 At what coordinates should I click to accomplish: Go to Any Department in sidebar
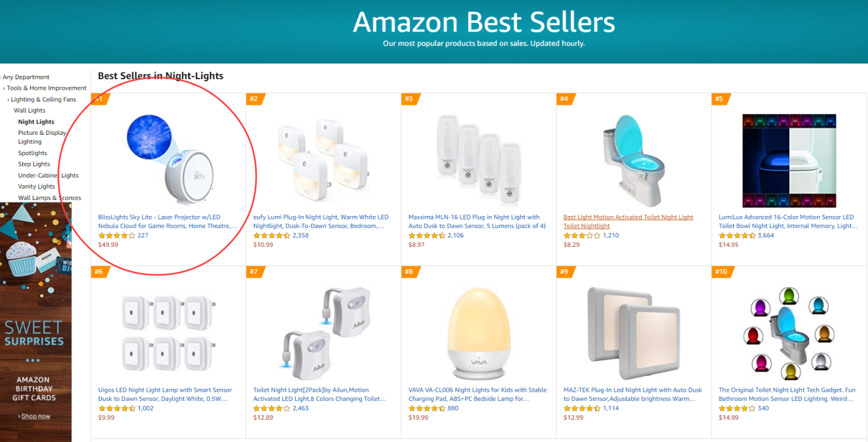[26, 77]
